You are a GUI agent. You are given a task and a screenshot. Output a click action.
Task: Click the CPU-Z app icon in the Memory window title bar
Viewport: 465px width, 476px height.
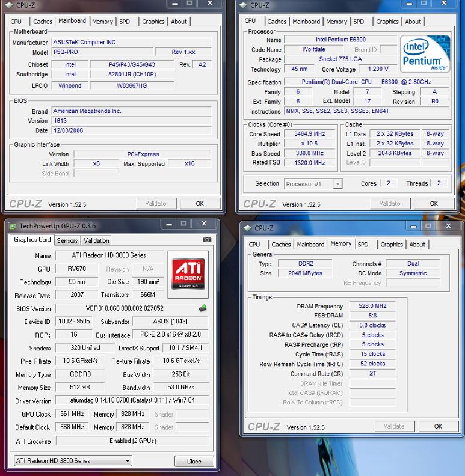(x=248, y=228)
